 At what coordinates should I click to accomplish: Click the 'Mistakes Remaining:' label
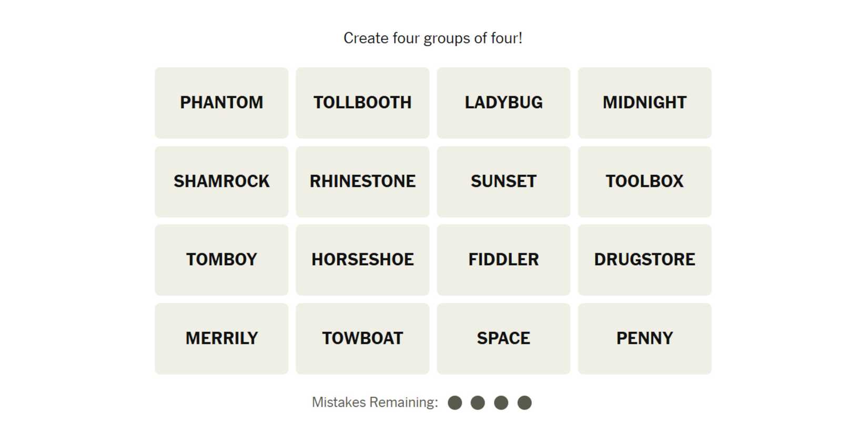tap(375, 402)
